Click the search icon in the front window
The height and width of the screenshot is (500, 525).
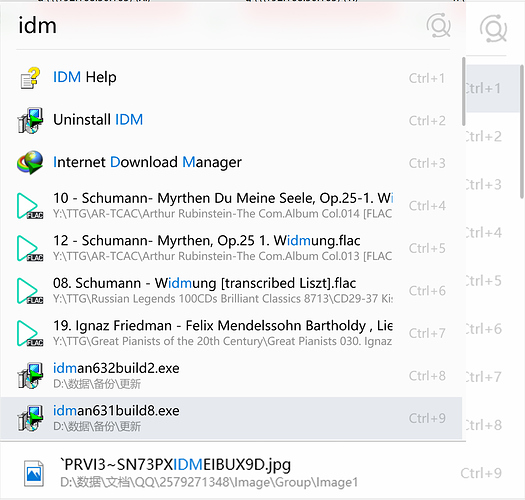tap(438, 25)
